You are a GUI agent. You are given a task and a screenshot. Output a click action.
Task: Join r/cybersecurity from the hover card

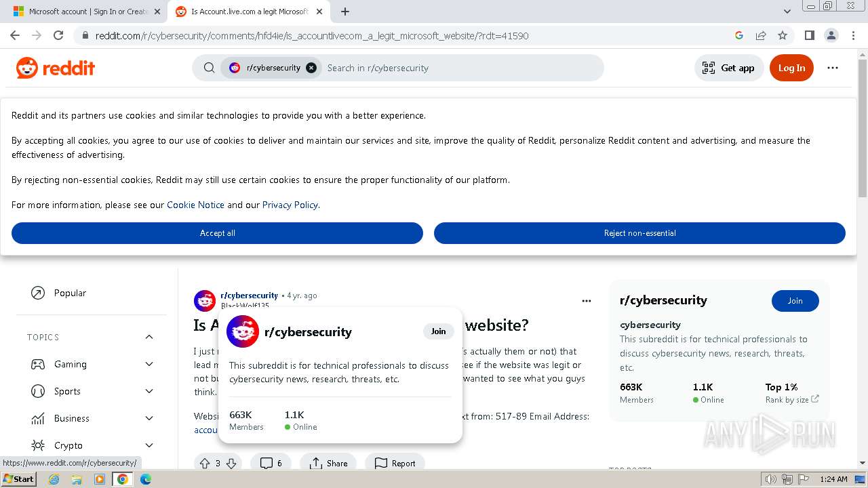pyautogui.click(x=439, y=331)
